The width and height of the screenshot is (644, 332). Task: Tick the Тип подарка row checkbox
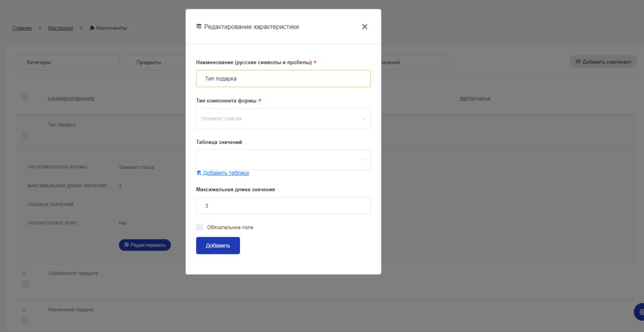(x=26, y=135)
